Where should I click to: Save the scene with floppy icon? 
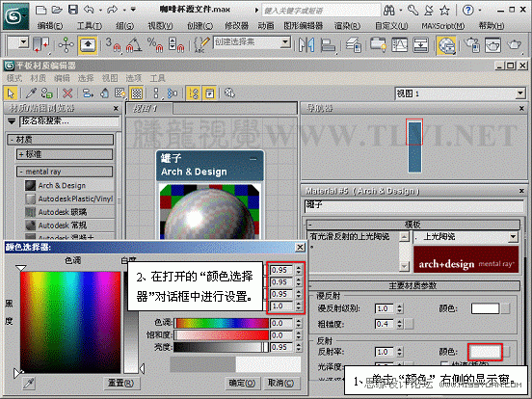click(x=73, y=10)
